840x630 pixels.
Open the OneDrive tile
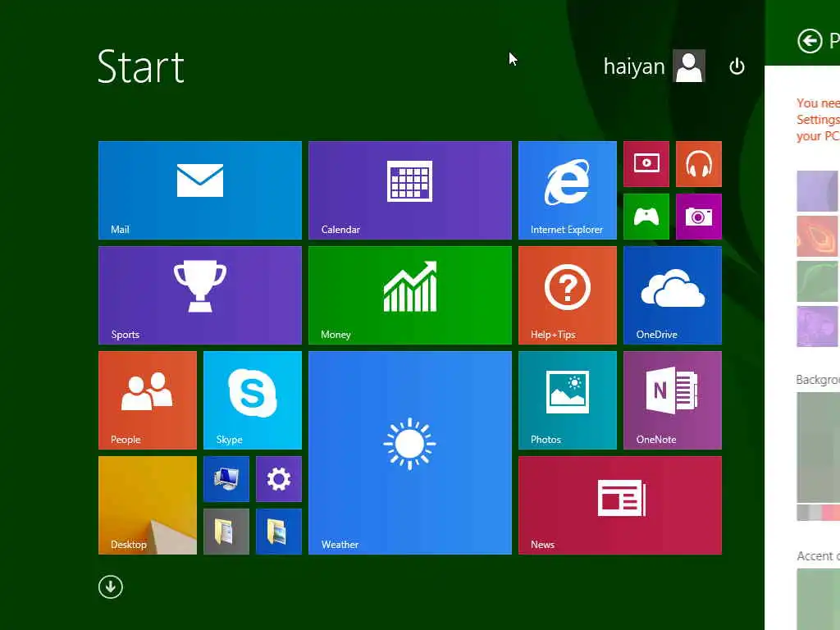pos(673,295)
